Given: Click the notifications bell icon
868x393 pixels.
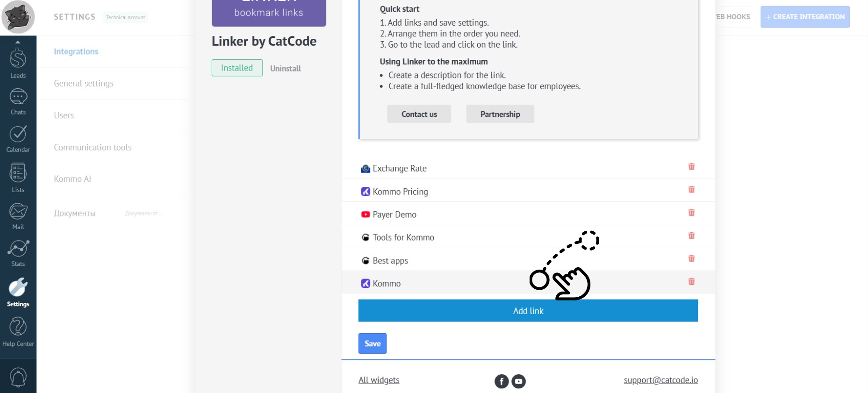Looking at the screenshot, I should tap(18, 377).
